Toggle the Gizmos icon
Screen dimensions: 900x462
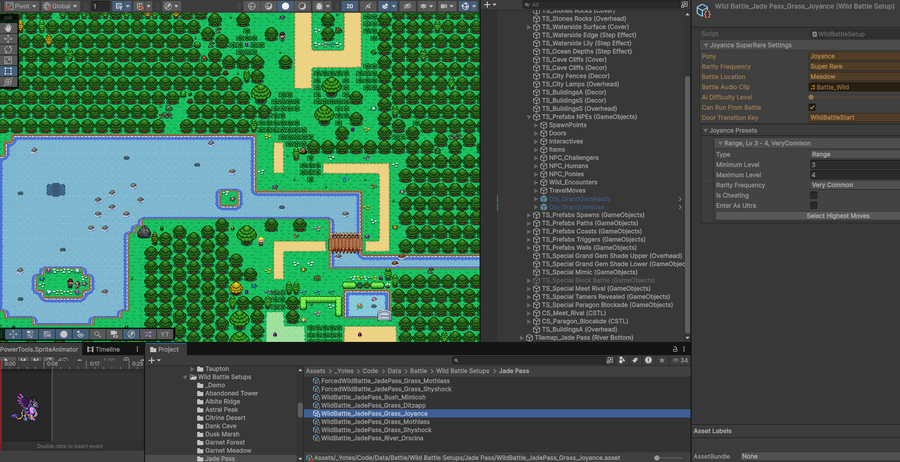pyautogui.click(x=465, y=6)
